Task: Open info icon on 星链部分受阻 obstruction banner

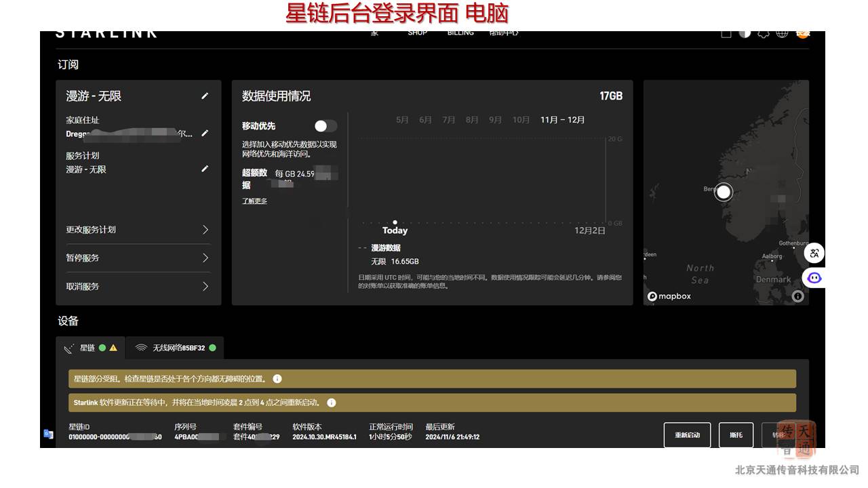Action: click(277, 379)
